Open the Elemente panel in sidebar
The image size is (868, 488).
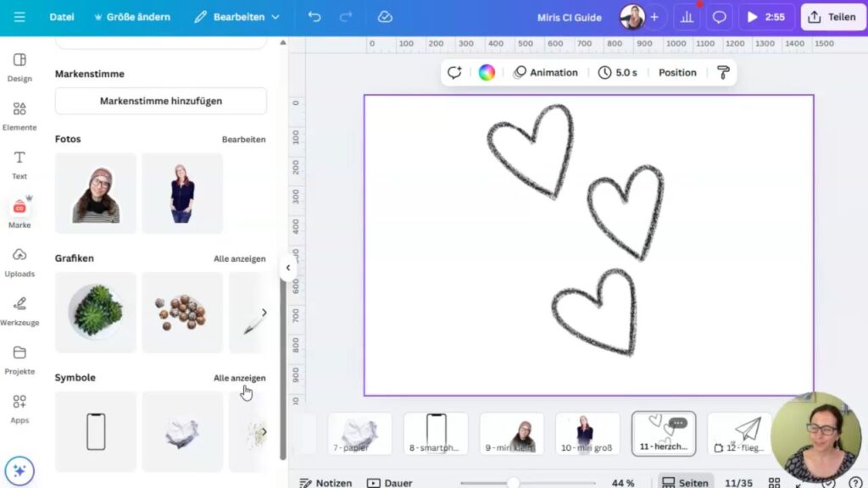coord(19,116)
